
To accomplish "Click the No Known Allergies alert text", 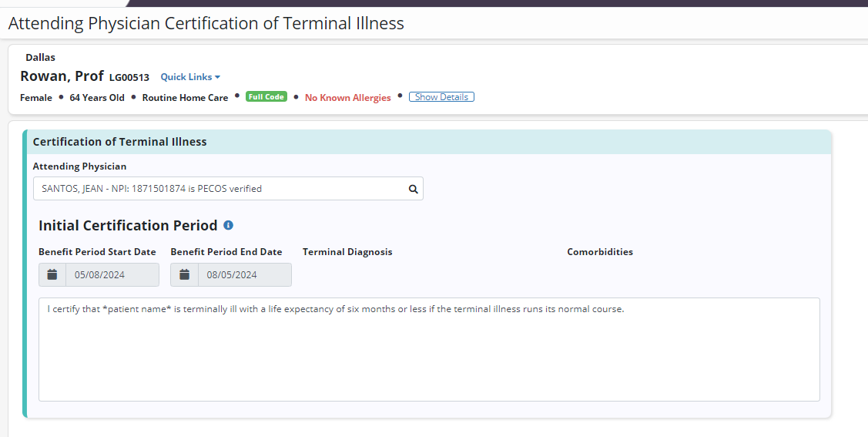I will tap(347, 98).
